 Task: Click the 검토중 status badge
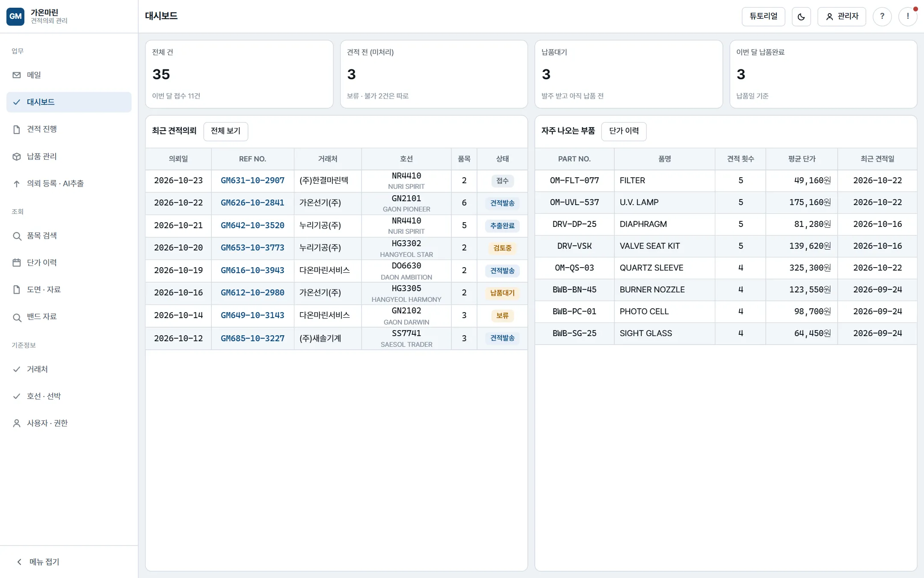502,248
